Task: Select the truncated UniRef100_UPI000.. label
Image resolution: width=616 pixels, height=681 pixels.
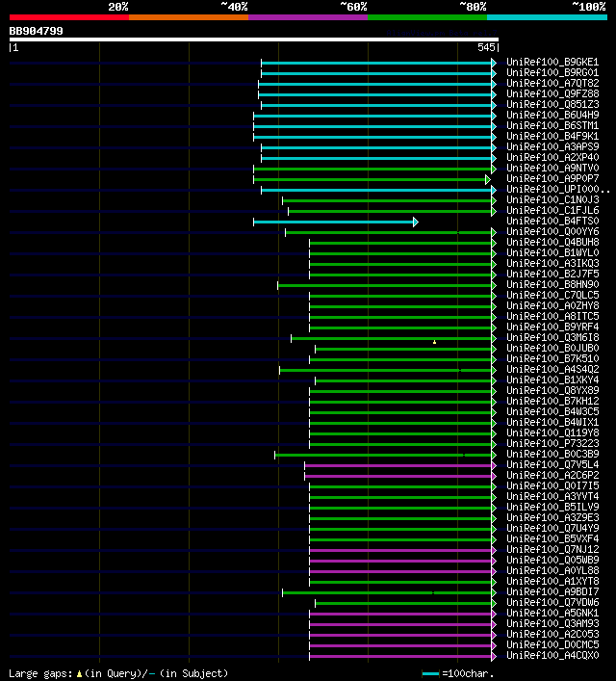Action: pos(558,189)
